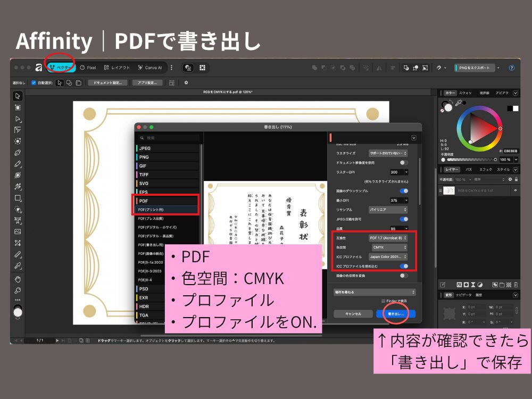Hide the layer using its eye icon
The image size is (532, 399).
(x=516, y=190)
